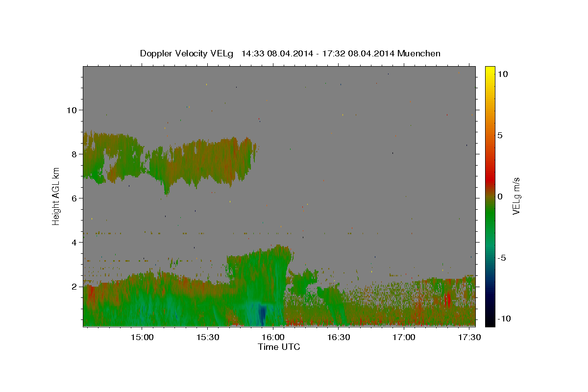
Task: Click the colorbar label '0'
Action: point(500,196)
